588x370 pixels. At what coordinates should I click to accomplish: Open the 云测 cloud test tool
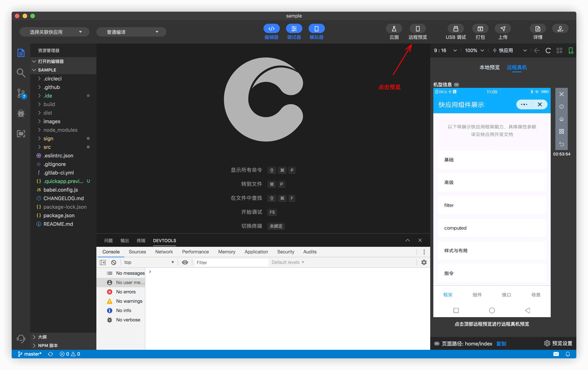pos(394,29)
